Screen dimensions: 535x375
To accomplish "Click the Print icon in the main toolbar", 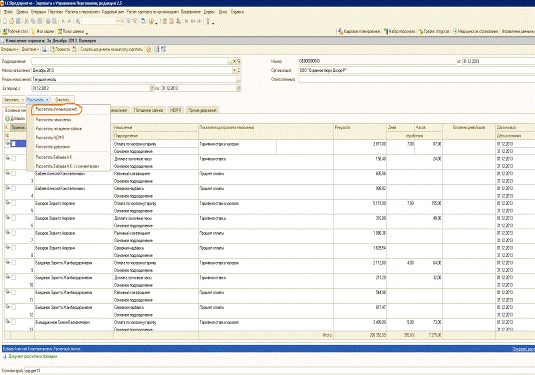I will tap(48, 21).
